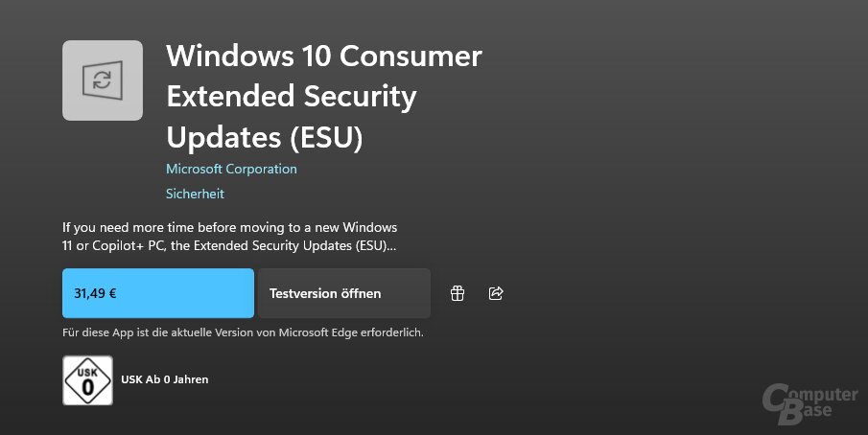
Task: Click the gift icon to buy as gift
Action: pyautogui.click(x=457, y=293)
